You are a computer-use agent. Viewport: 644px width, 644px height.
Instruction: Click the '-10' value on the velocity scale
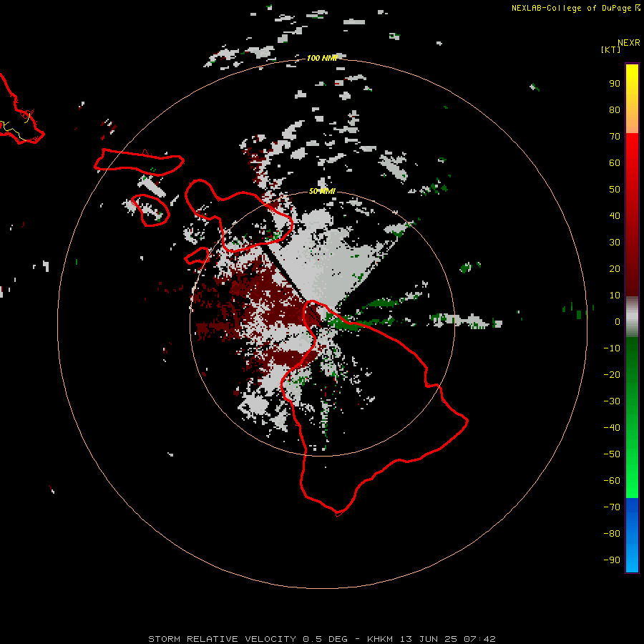point(612,348)
